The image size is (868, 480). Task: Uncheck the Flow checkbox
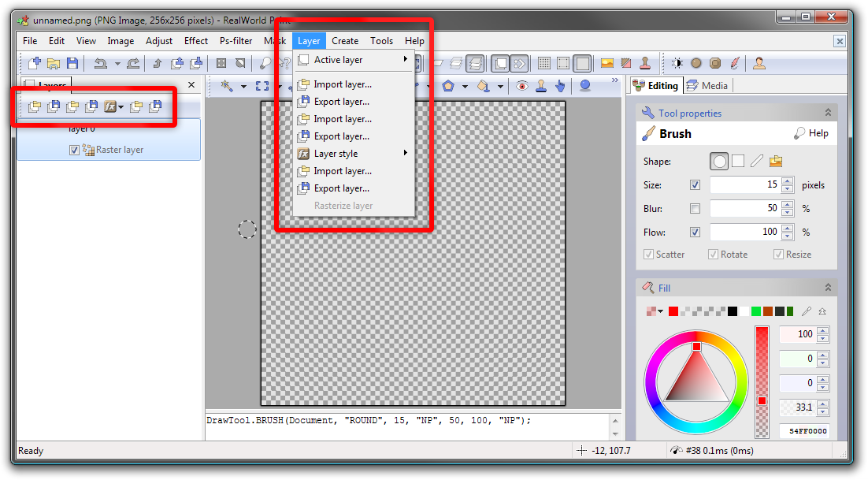click(x=694, y=233)
